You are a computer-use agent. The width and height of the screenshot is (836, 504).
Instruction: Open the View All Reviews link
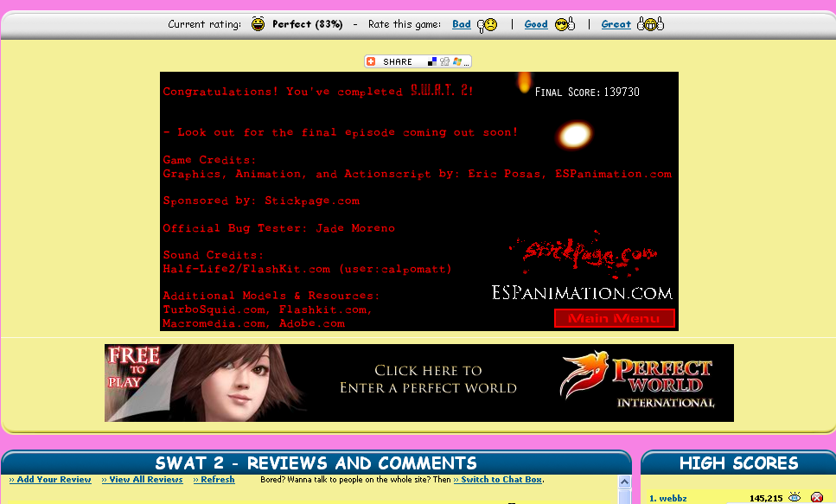[142, 480]
